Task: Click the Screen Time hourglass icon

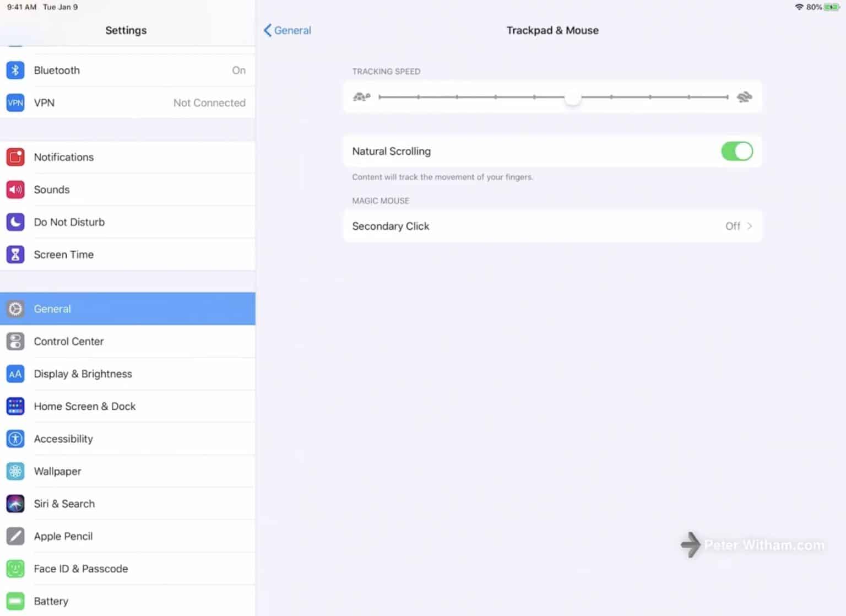Action: (15, 255)
